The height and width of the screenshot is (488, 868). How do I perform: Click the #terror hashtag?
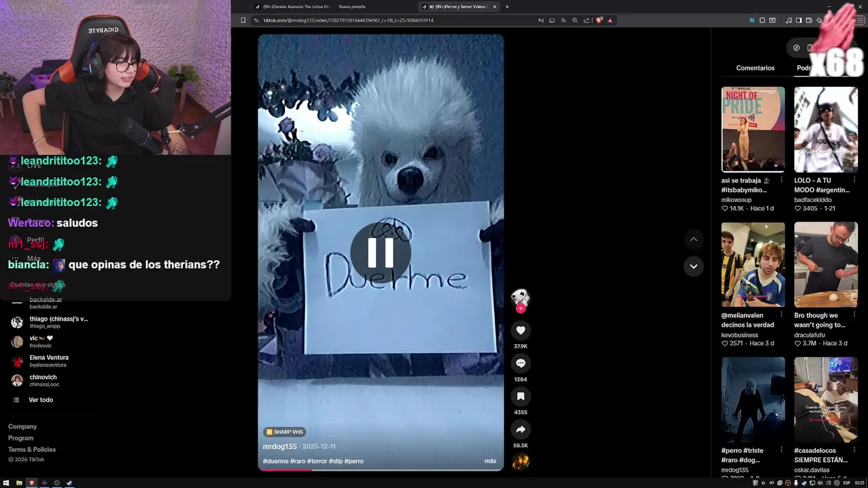pyautogui.click(x=317, y=461)
